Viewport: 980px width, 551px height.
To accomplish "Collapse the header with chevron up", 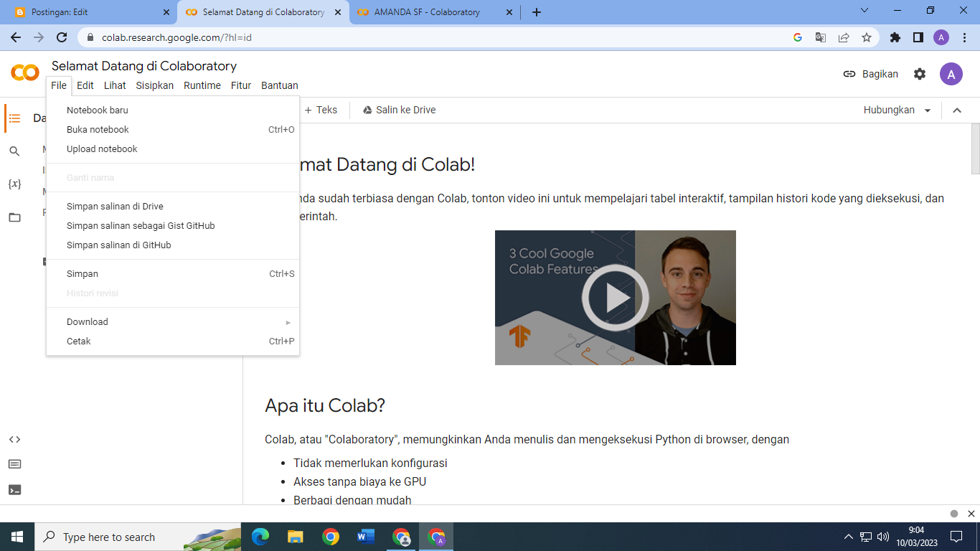I will [x=957, y=110].
